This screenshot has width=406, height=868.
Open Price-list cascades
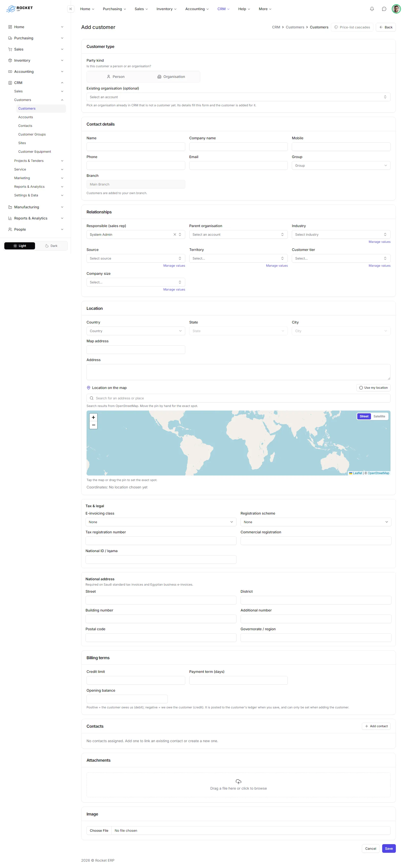352,27
